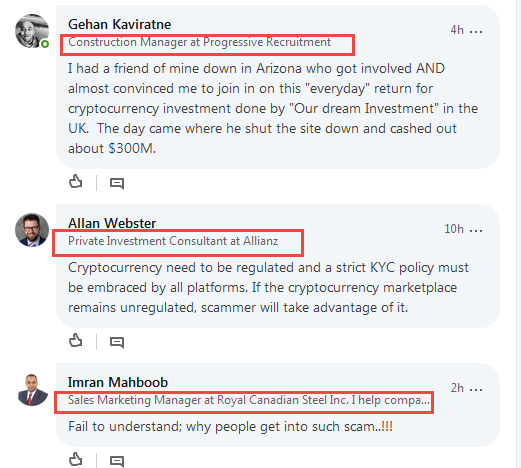
Task: Click the Construction Manager at Progressive Recruitment headline
Action: (199, 42)
